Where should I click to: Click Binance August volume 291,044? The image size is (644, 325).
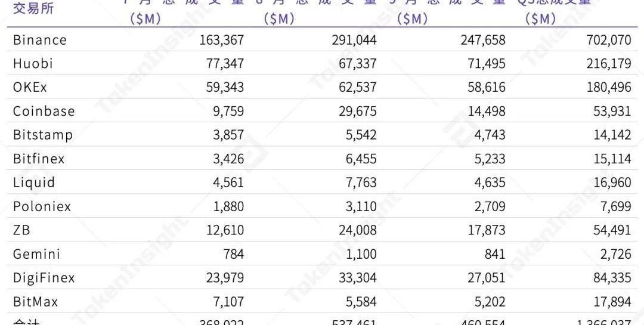(354, 40)
